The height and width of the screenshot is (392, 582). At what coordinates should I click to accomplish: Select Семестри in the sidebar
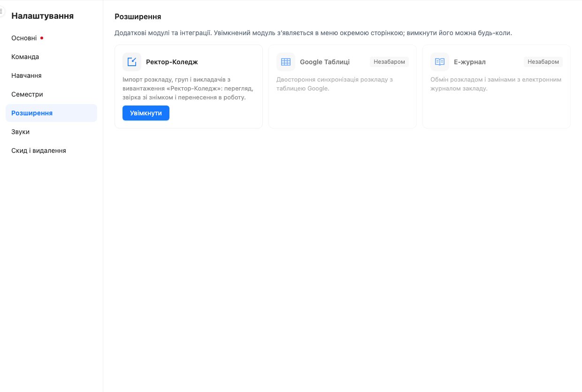52,94
